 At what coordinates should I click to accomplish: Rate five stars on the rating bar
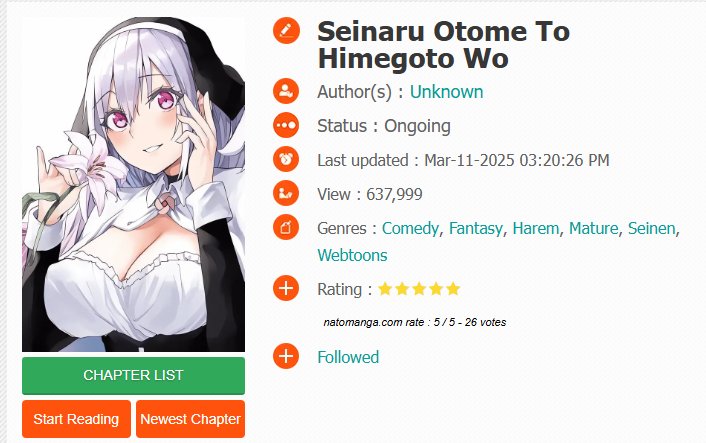tap(453, 289)
